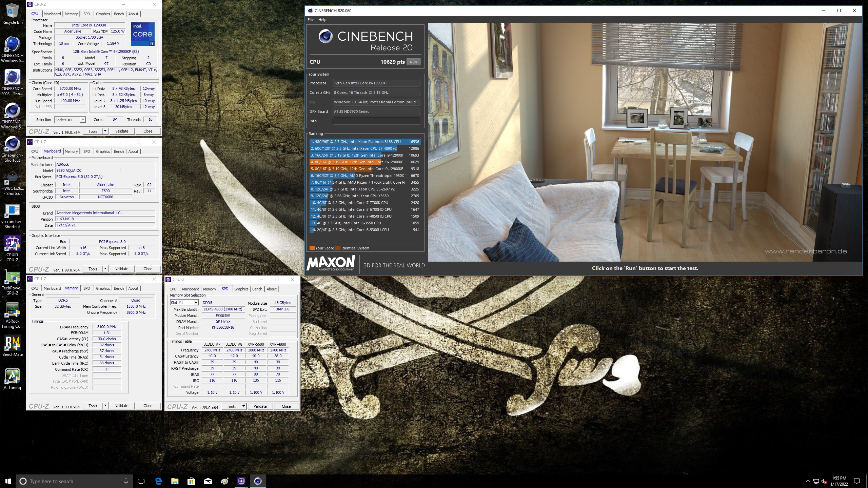Open Microsoft Store from taskbar
Screen dimensions: 868x488
[192, 481]
